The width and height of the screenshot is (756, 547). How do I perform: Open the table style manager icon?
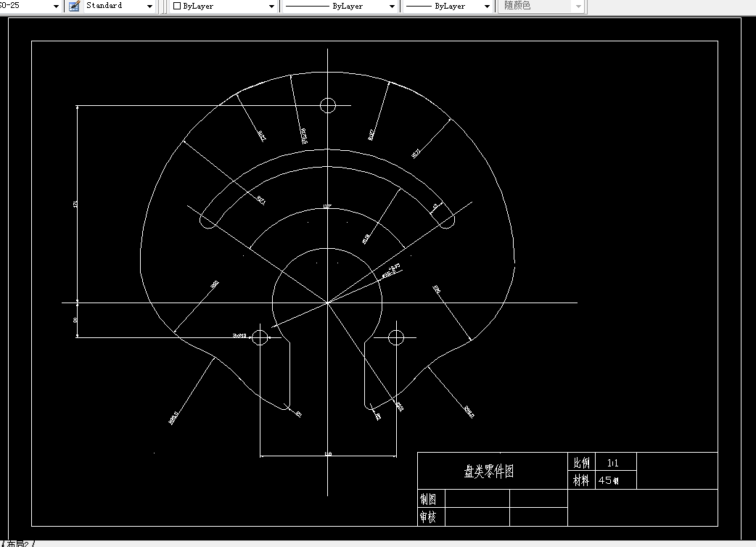74,6
